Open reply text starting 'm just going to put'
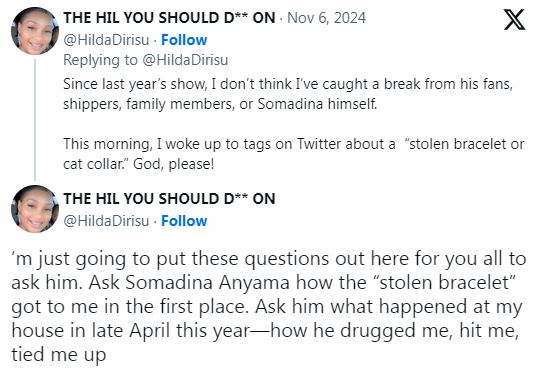The width and height of the screenshot is (540, 372). pos(269,307)
